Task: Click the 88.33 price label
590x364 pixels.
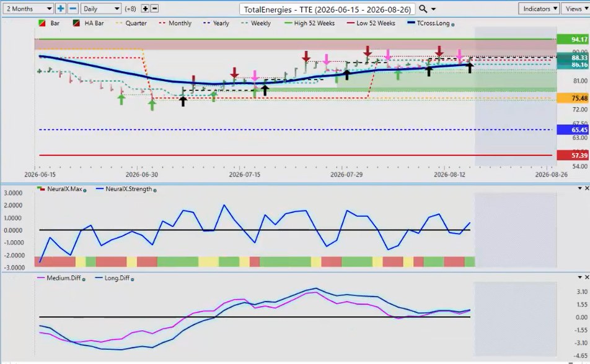Action: pos(573,58)
